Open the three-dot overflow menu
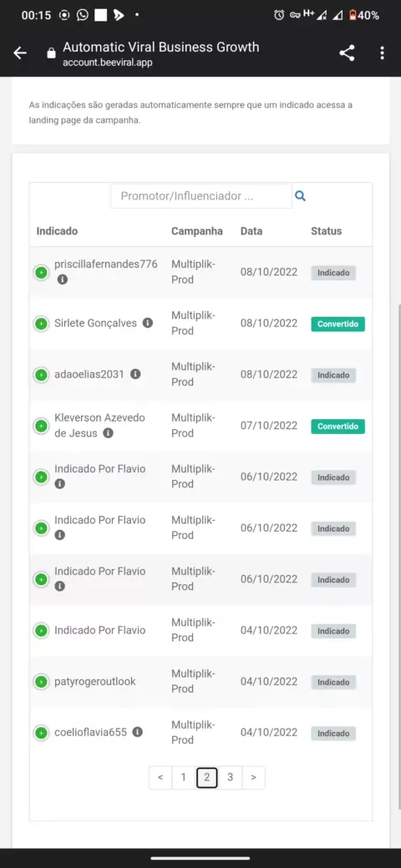The image size is (401, 868). tap(382, 53)
